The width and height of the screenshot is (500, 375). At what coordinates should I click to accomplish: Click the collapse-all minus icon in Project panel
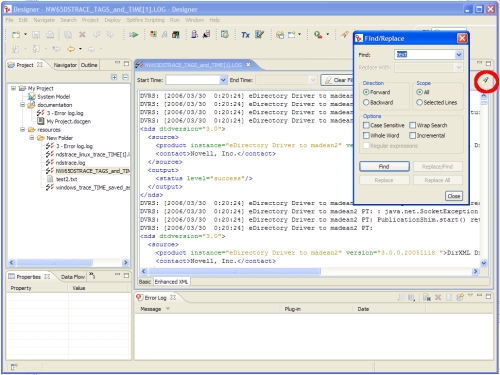pos(125,77)
